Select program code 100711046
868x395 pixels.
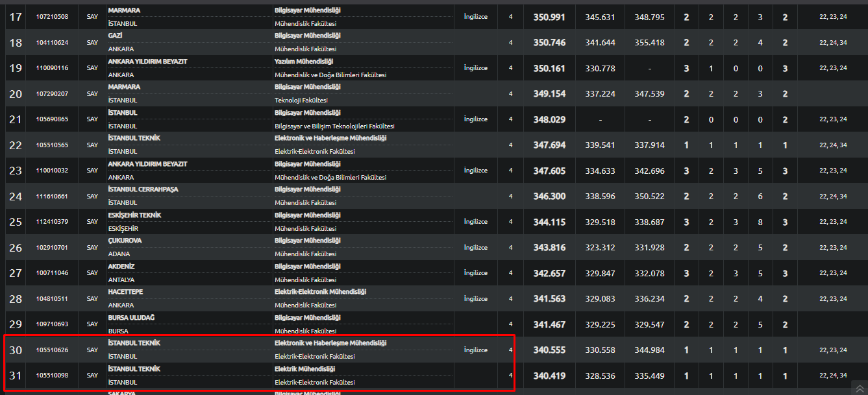point(53,273)
